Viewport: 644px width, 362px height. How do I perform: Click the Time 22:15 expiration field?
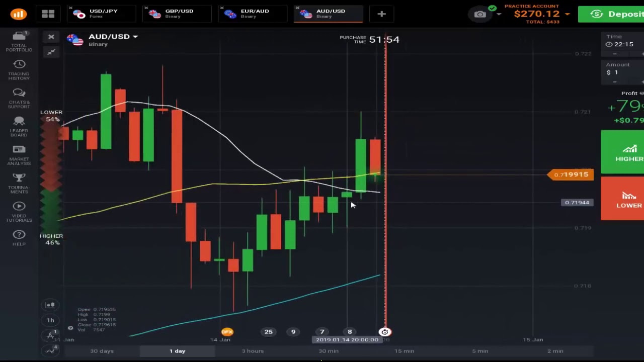(x=623, y=41)
